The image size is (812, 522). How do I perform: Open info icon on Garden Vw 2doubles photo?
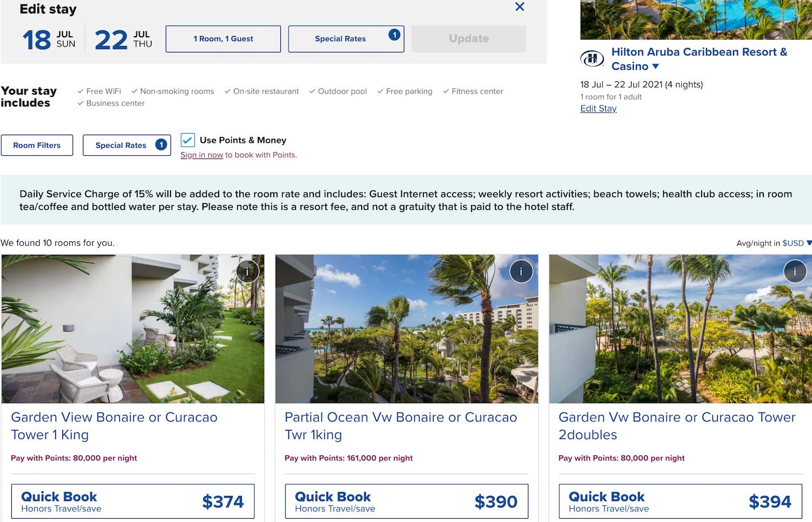[795, 271]
